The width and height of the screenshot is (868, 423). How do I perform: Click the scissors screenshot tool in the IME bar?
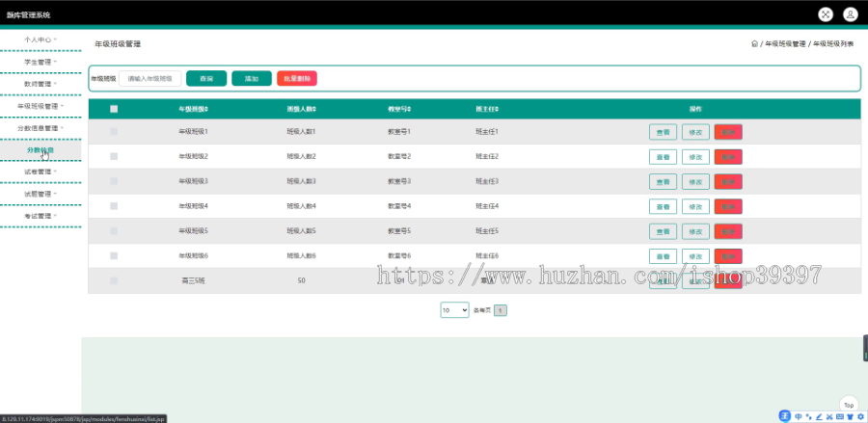(x=829, y=416)
